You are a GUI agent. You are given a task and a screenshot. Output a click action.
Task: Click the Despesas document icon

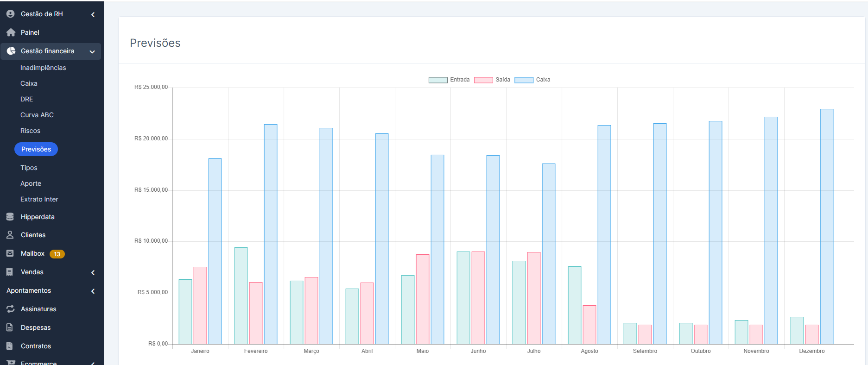pyautogui.click(x=10, y=327)
